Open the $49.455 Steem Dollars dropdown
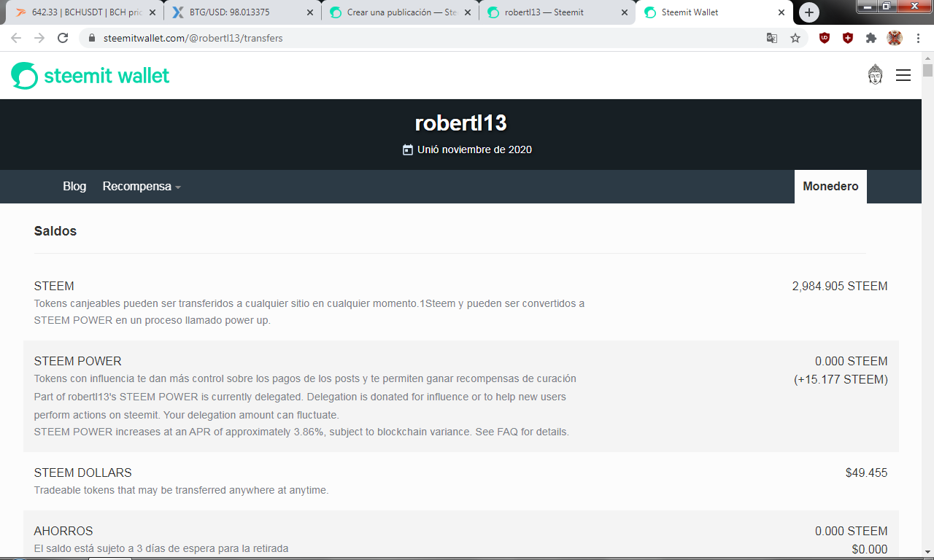Viewport: 934px width, 560px height. [x=867, y=473]
